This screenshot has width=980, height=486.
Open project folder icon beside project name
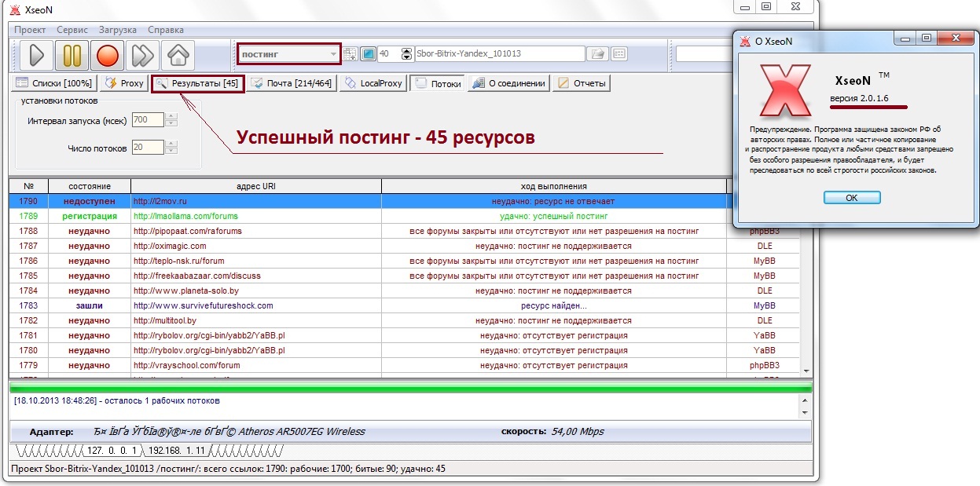point(597,54)
